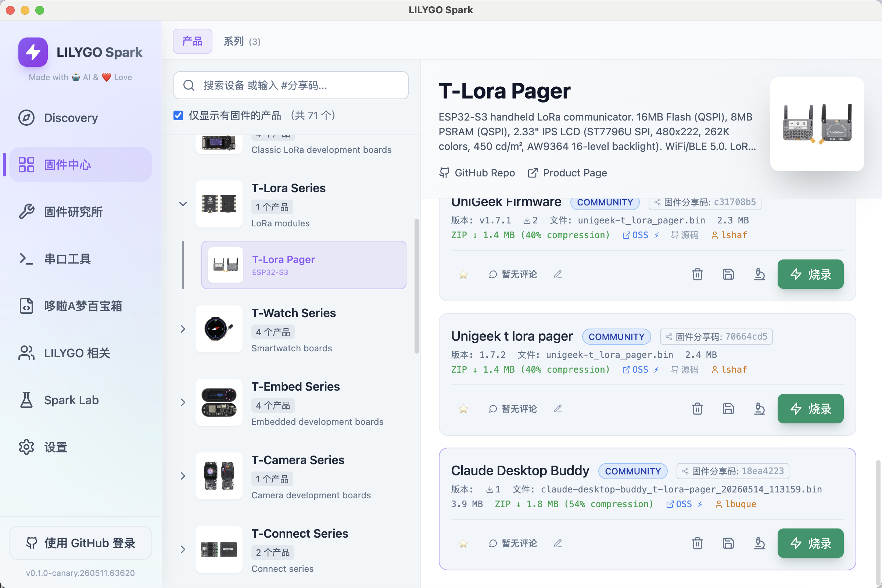Copy Unigeek t lora pager share code

[x=716, y=337]
